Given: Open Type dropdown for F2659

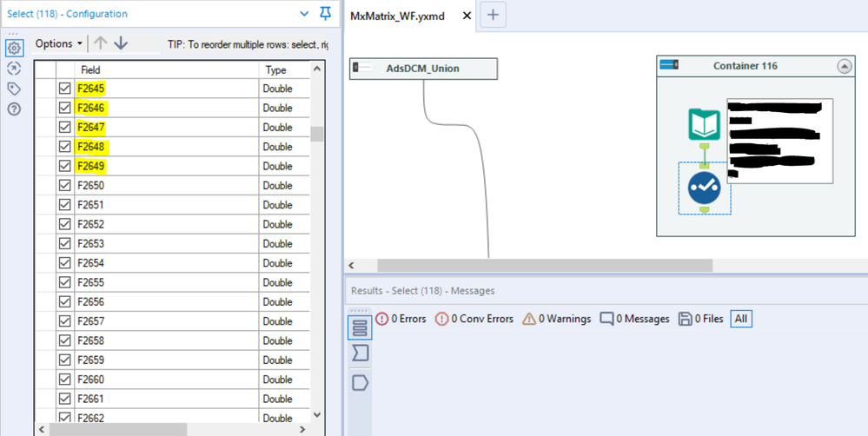Looking at the screenshot, I should pyautogui.click(x=284, y=360).
